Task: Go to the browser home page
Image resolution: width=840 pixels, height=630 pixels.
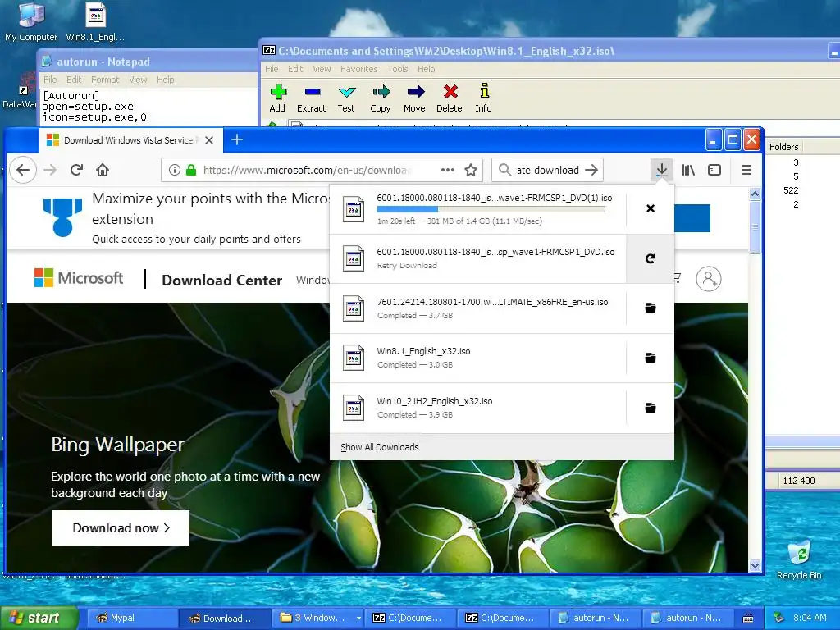Action: tap(103, 171)
